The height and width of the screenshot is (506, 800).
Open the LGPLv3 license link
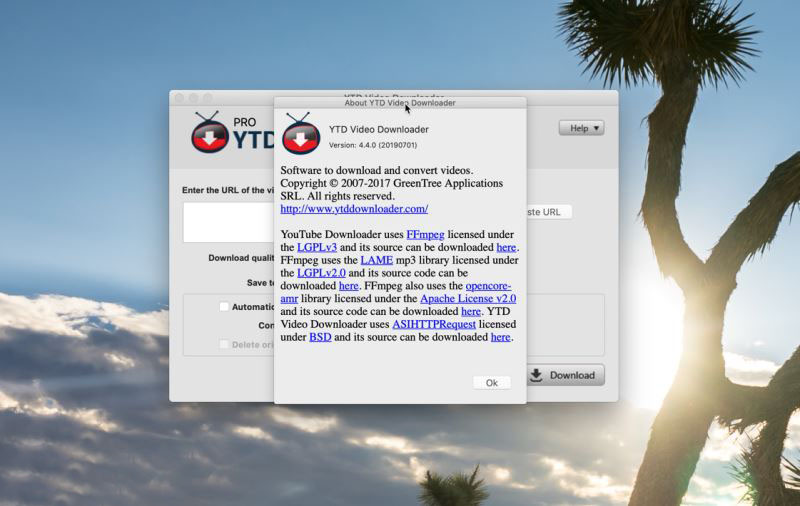(x=317, y=247)
